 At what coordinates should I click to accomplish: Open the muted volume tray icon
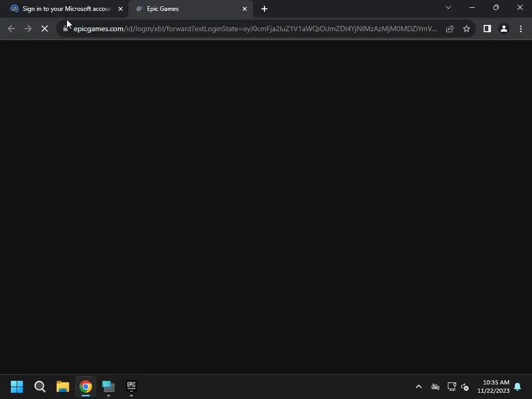tap(465, 387)
